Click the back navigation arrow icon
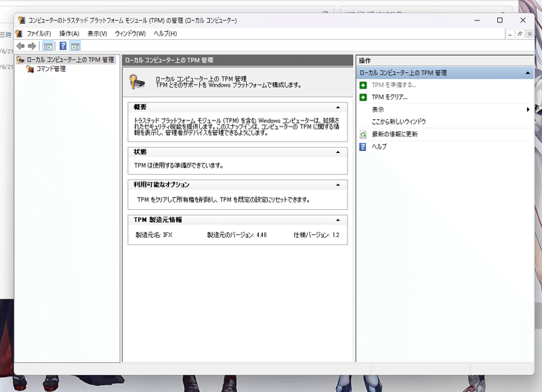 point(22,46)
